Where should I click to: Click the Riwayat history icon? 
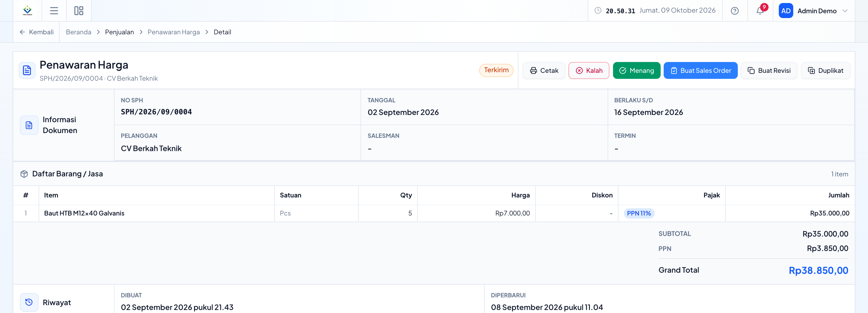click(x=29, y=302)
